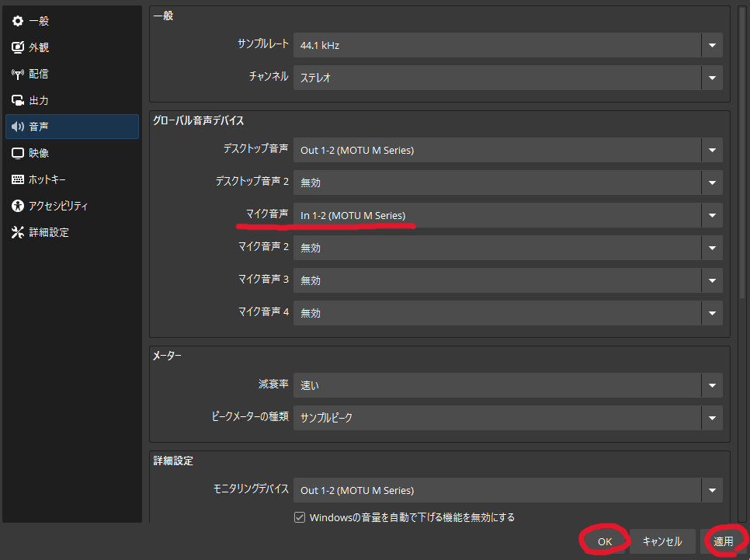
Task: Click the アクセシビリティ accessibility icon
Action: (18, 206)
